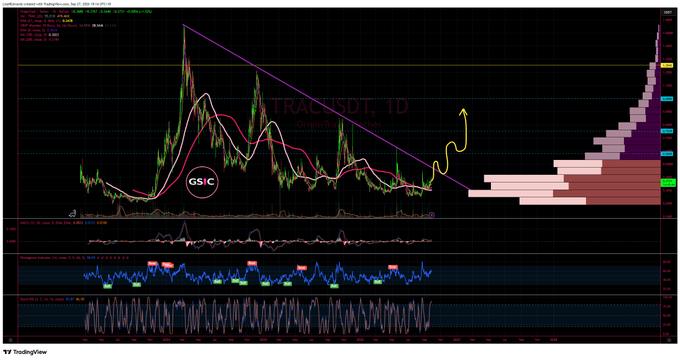The width and height of the screenshot is (680, 360).
Task: Open the USDT currency selector on price axis
Action: (667, 12)
